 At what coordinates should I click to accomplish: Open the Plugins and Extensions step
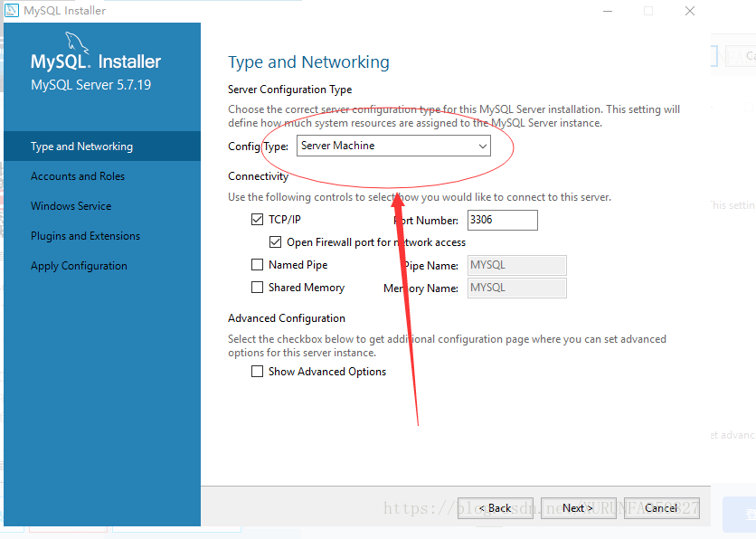tap(85, 236)
